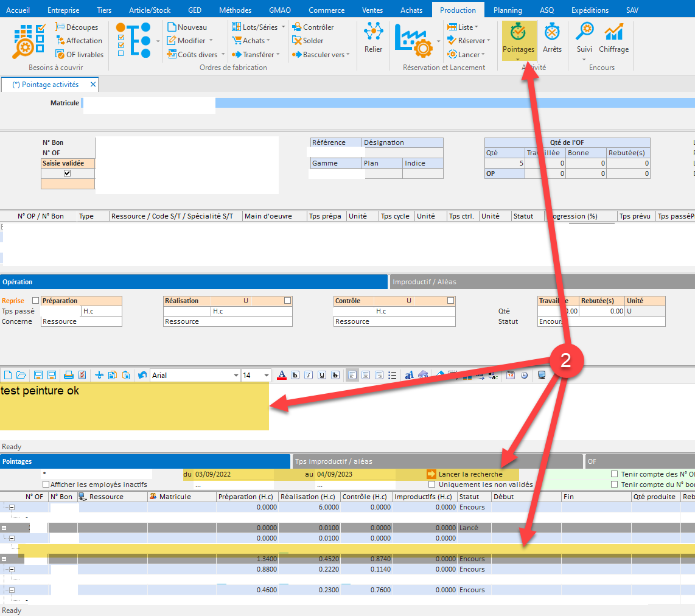Click the paste clipboard icon
Screen dimensions: 695x616
(126, 376)
